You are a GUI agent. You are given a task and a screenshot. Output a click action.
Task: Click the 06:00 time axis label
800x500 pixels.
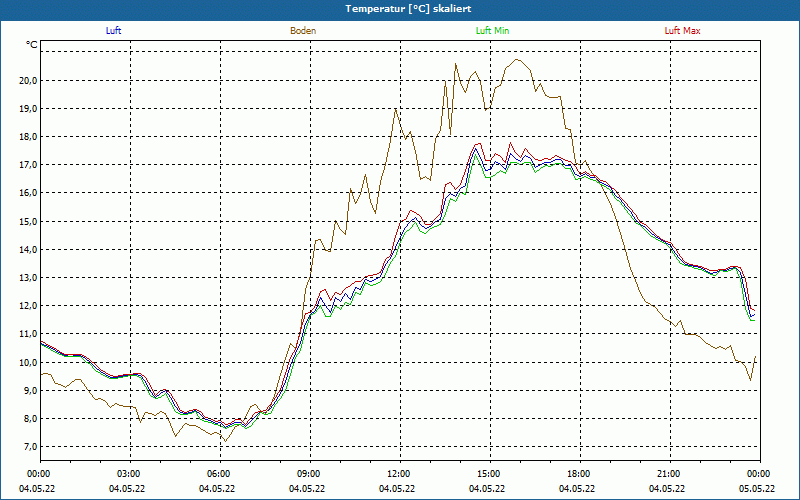[x=217, y=473]
